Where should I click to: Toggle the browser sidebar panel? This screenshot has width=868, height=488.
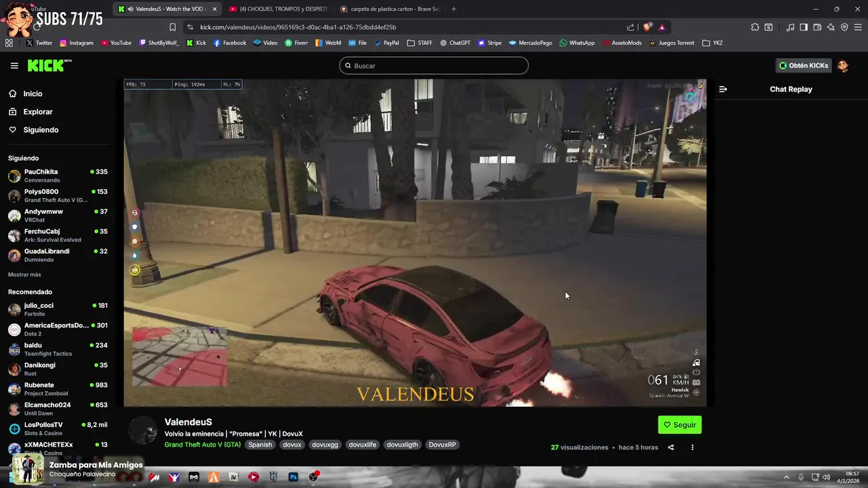tap(804, 27)
